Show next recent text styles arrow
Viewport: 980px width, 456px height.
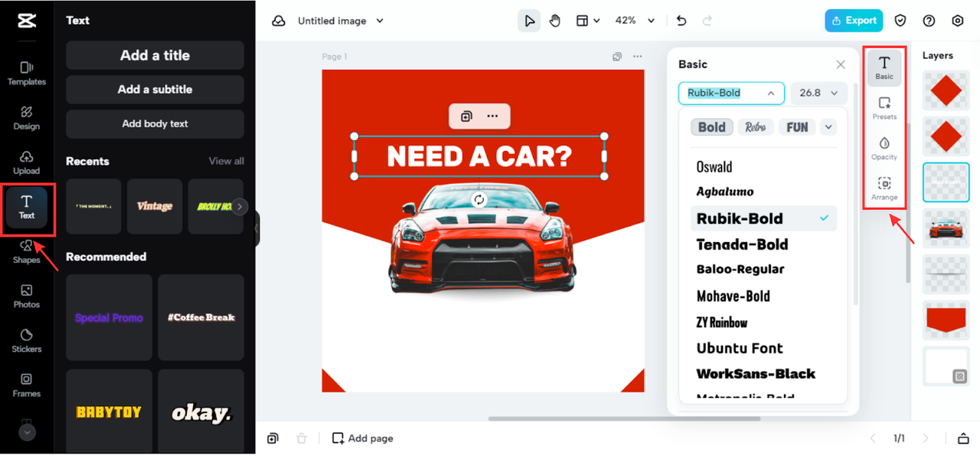pyautogui.click(x=240, y=206)
